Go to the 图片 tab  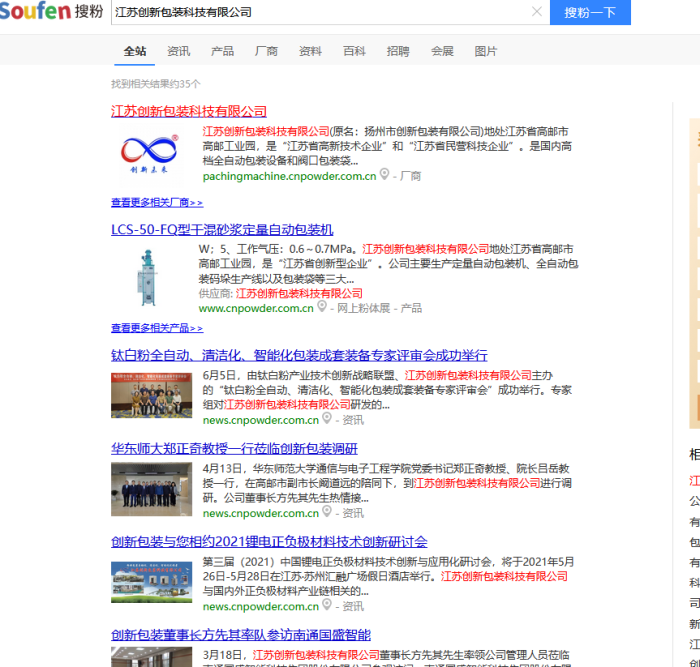click(486, 51)
